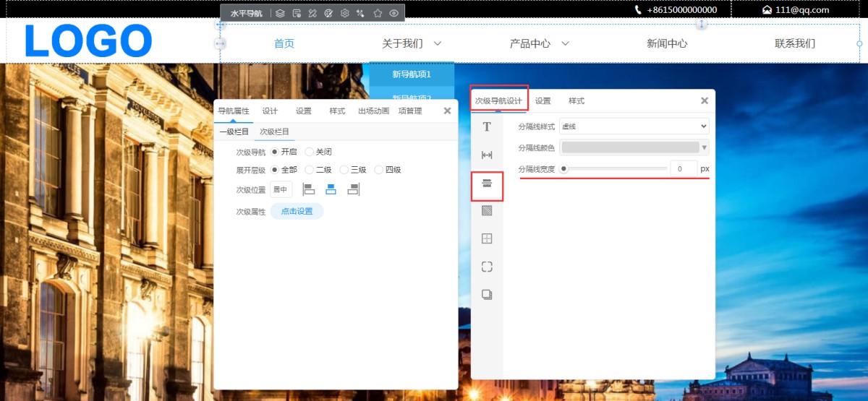This screenshot has height=401, width=868.
Task: Click the shadow icon in the sidebar
Action: click(487, 294)
